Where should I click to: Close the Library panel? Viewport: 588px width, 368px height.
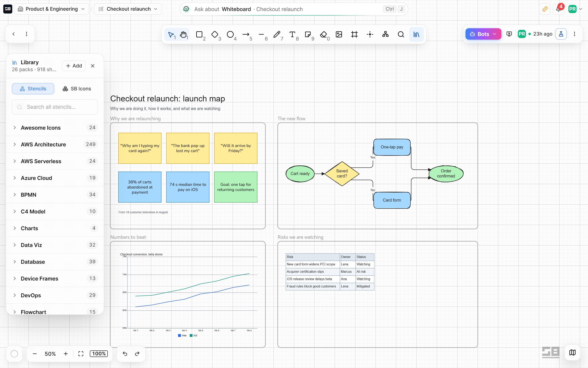92,66
